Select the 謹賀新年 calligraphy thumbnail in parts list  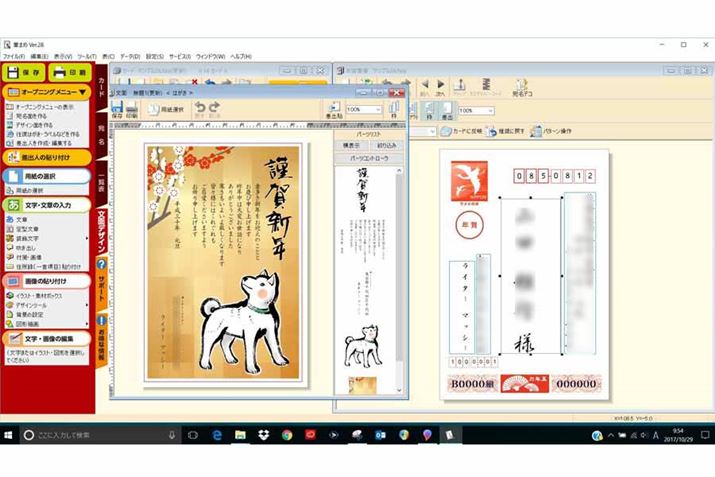363,190
